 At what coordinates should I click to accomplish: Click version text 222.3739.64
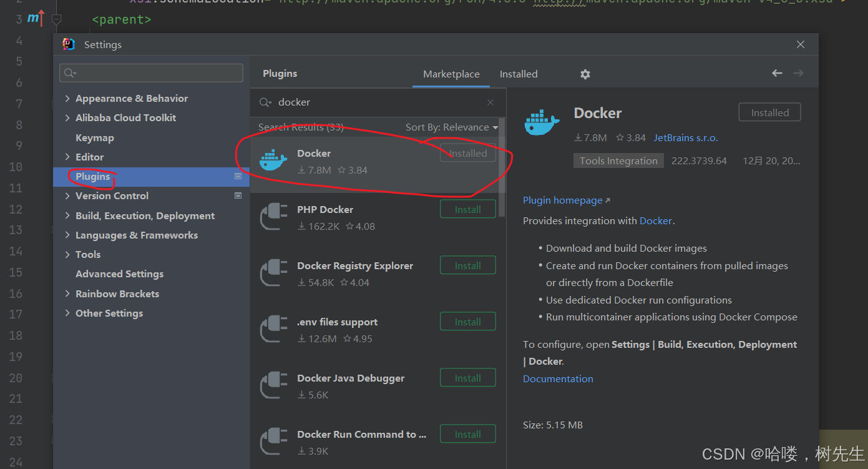pos(699,161)
